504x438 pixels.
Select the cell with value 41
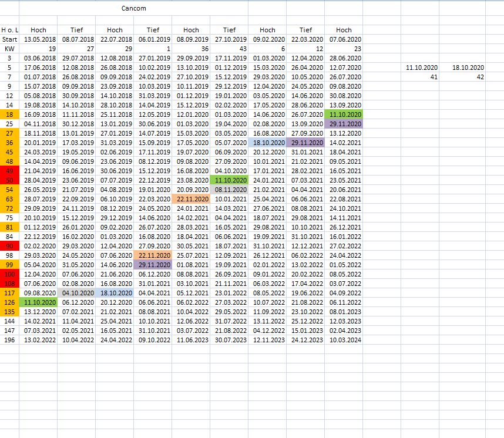420,77
